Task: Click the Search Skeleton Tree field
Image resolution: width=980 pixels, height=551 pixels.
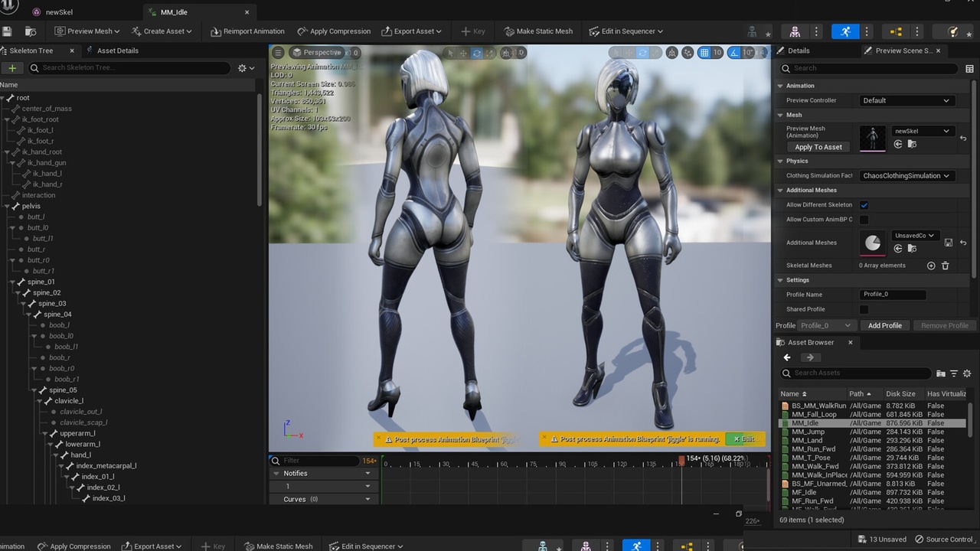Action: pos(129,68)
